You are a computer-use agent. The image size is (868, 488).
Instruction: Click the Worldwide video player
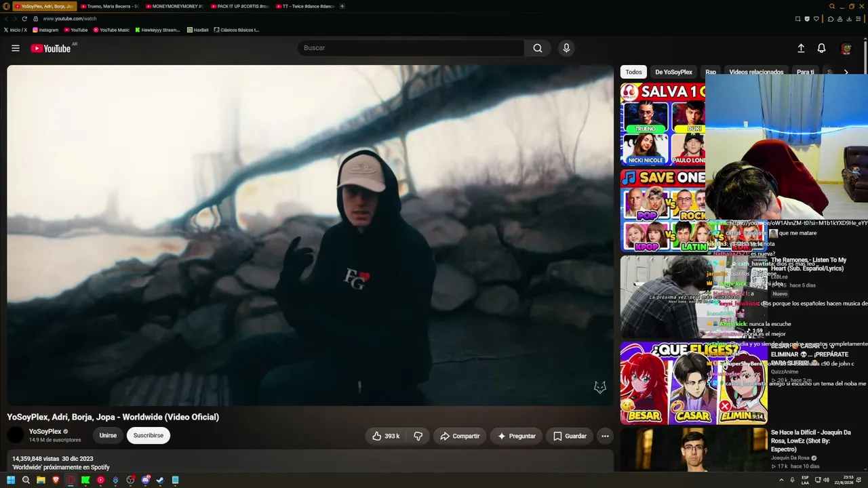(310, 235)
